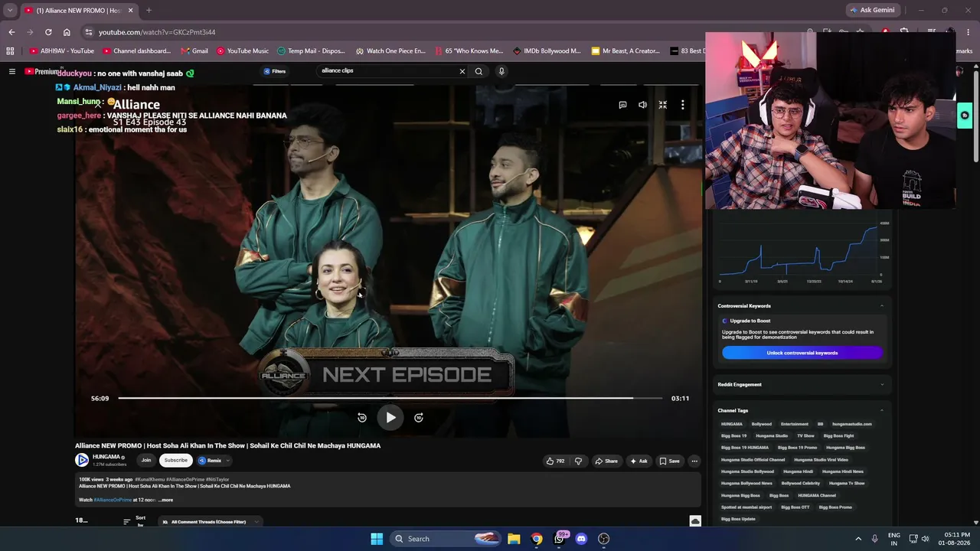Join the HUNGAMA channel membership
Screen dimensions: 980x551
coord(146,460)
